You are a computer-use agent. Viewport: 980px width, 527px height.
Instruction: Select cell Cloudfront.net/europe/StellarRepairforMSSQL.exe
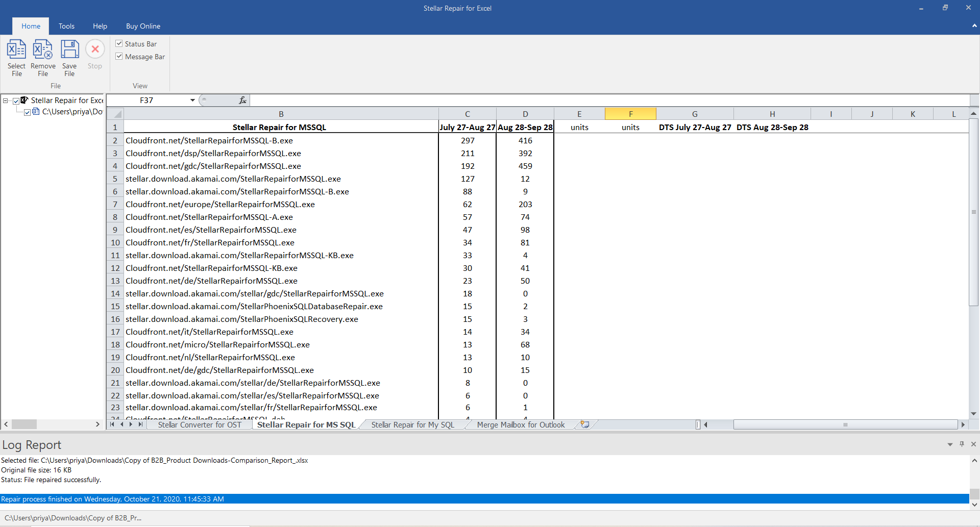point(281,204)
